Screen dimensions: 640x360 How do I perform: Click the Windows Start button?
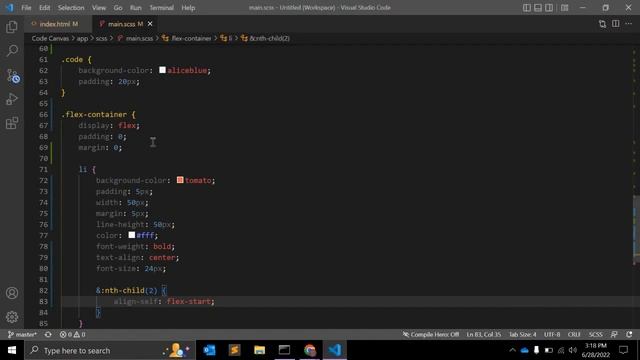[x=12, y=350]
